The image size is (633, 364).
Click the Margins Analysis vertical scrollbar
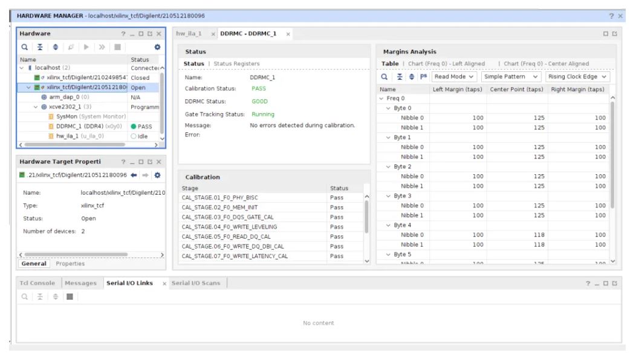tap(612, 155)
